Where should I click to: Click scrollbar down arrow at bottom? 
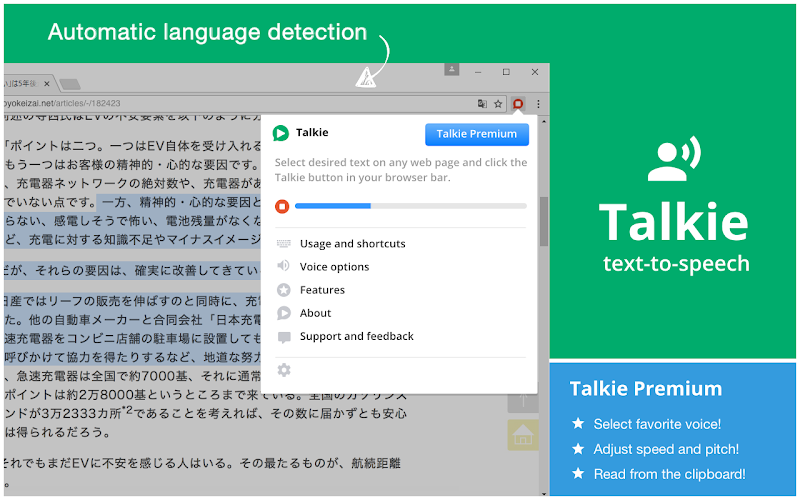coord(544,493)
